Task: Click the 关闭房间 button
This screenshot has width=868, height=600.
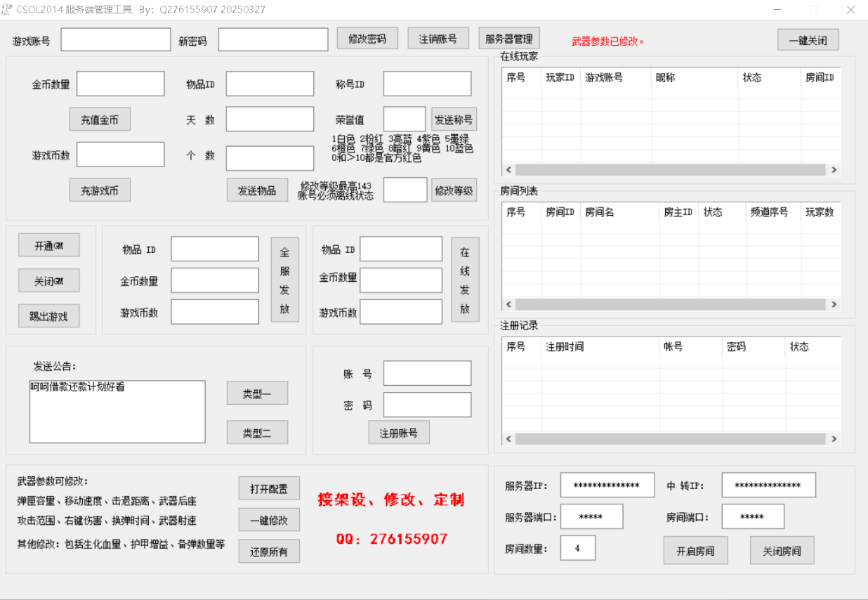Action: point(782,551)
